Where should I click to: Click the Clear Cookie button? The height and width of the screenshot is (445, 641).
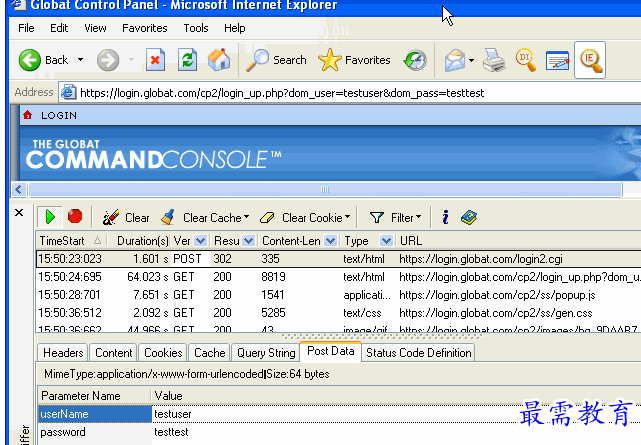click(x=301, y=217)
